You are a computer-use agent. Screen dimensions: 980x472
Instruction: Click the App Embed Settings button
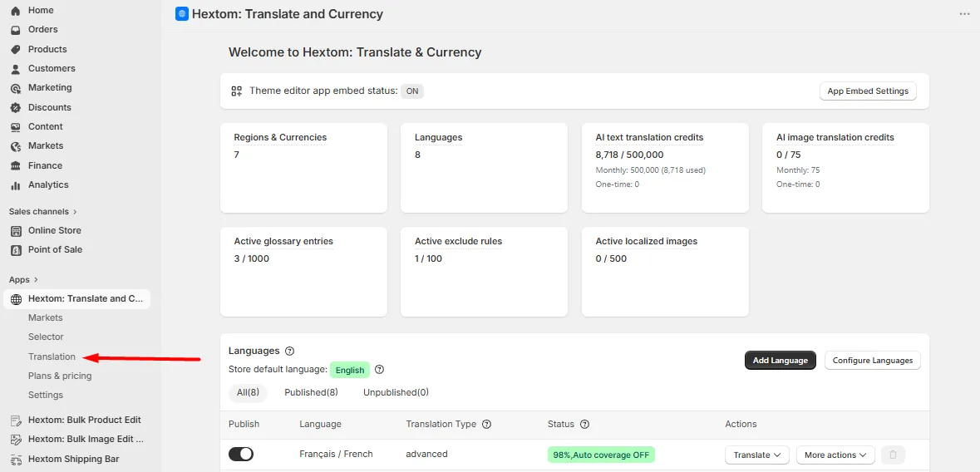pyautogui.click(x=868, y=91)
